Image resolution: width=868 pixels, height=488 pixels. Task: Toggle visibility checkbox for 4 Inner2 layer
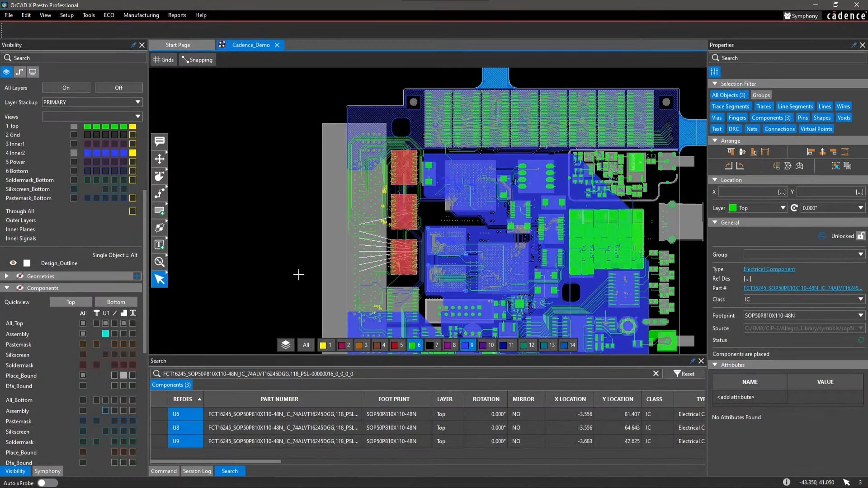pos(74,153)
